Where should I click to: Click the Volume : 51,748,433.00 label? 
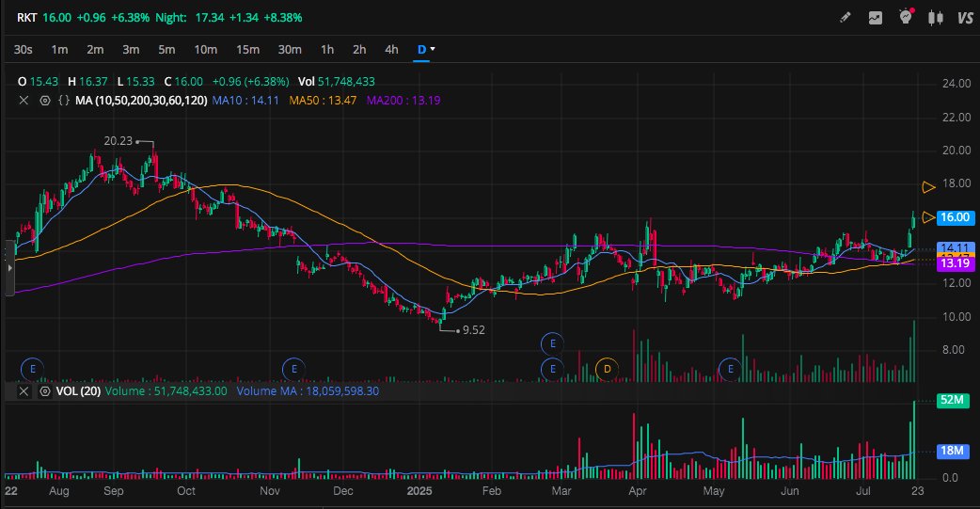pos(166,391)
